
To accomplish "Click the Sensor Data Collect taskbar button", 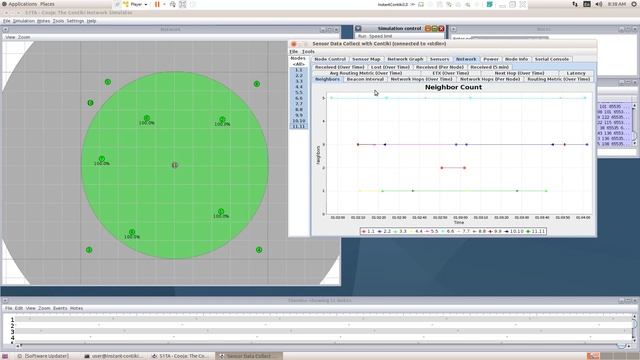I will point(248,356).
